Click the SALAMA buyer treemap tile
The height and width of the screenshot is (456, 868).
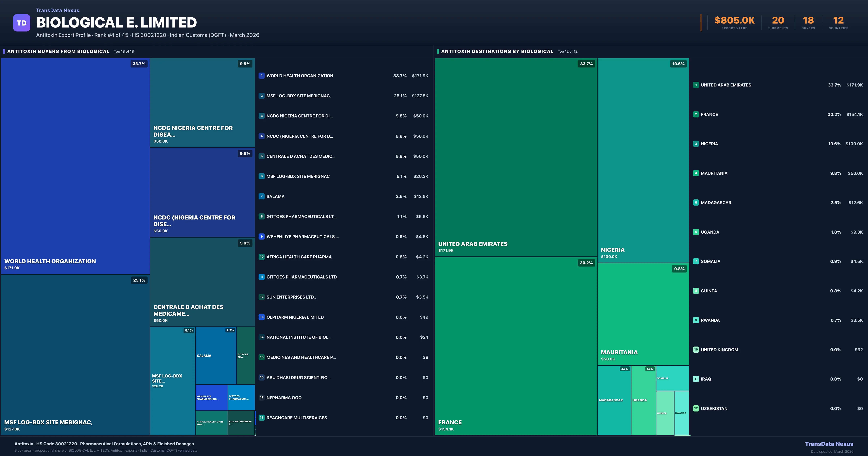216,356
